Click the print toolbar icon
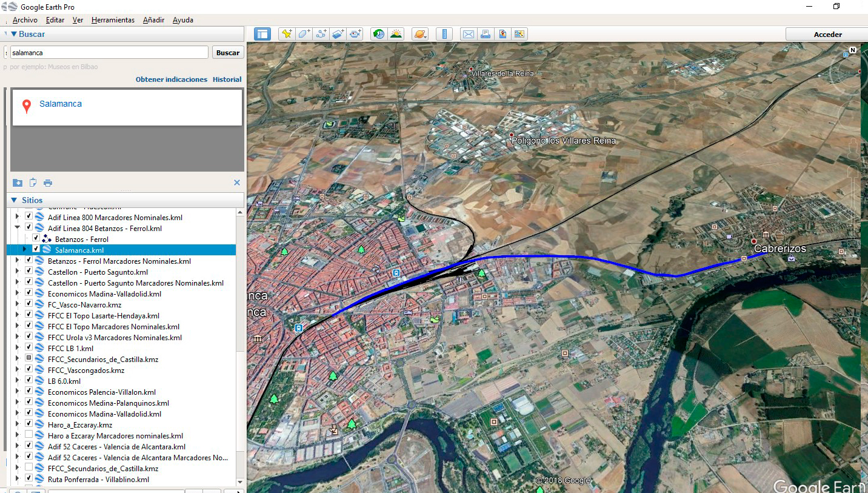The height and width of the screenshot is (493, 868). tap(486, 34)
